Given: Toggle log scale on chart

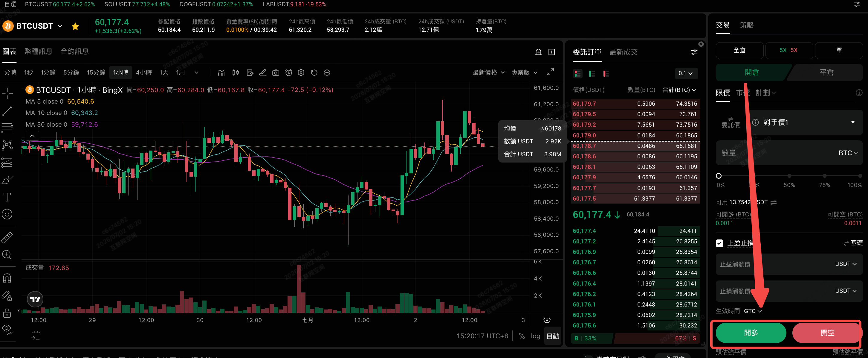Looking at the screenshot, I should [x=535, y=336].
